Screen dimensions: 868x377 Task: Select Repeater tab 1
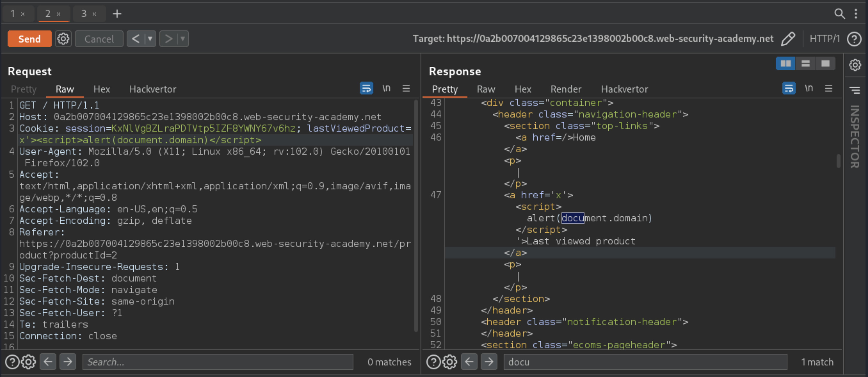tap(13, 13)
